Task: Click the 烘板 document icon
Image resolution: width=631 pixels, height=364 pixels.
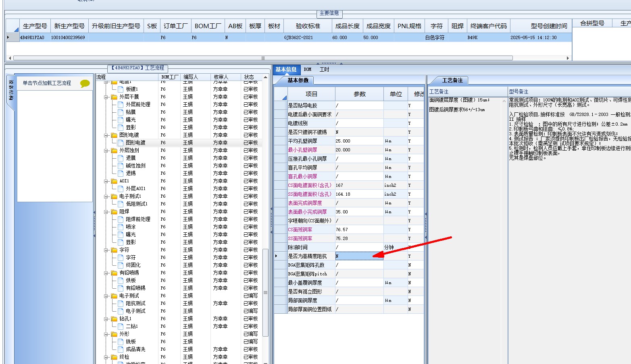Action: click(121, 280)
